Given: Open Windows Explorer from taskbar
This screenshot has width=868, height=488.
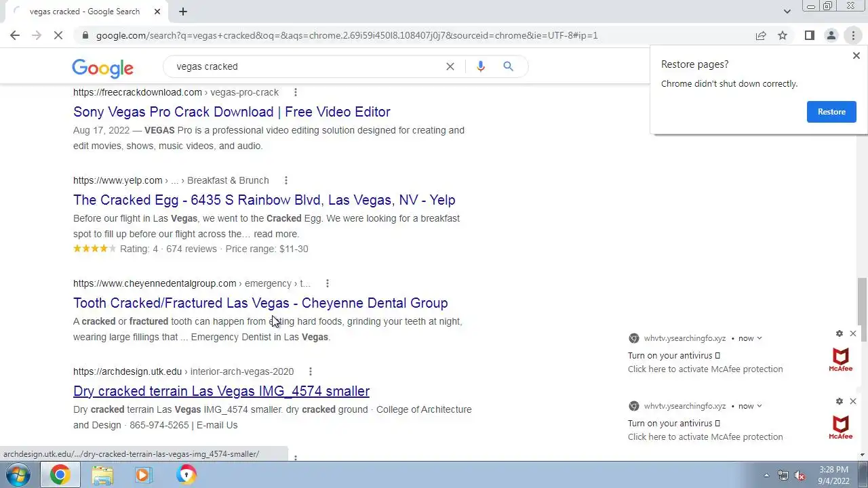Looking at the screenshot, I should 102,474.
